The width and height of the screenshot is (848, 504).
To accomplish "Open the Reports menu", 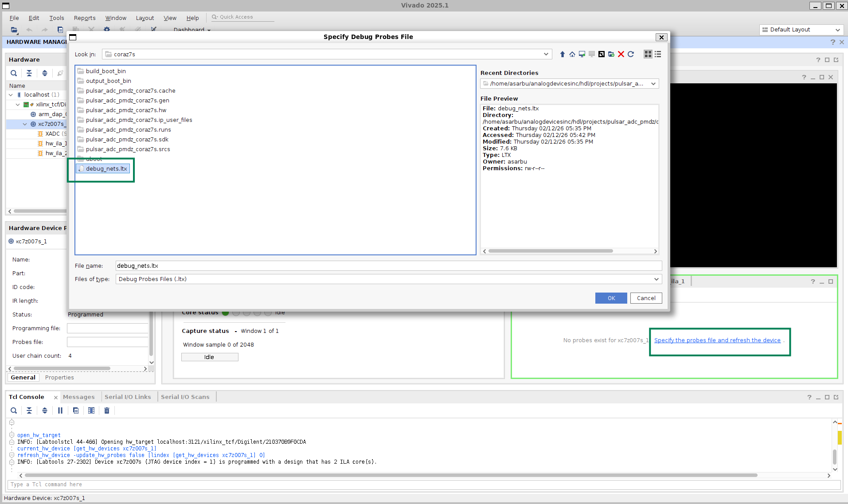I will point(85,18).
